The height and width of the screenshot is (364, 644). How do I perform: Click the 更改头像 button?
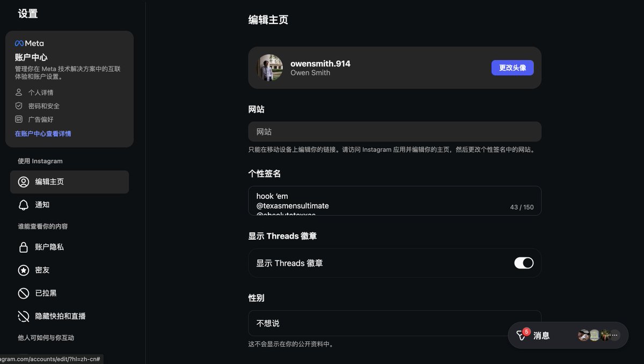[x=513, y=68]
